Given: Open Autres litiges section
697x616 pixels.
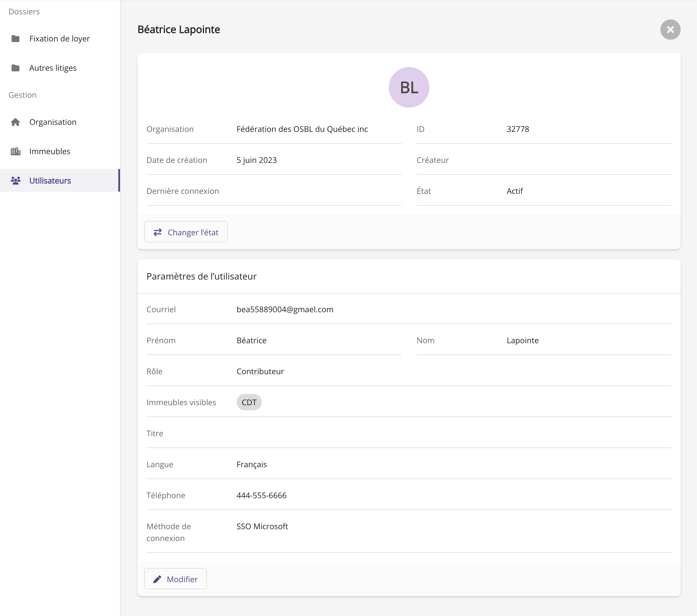Looking at the screenshot, I should 53,68.
